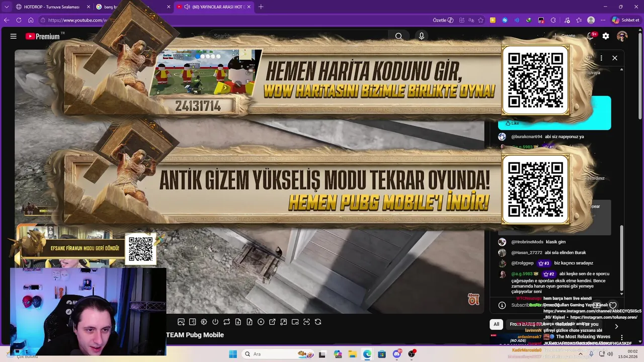This screenshot has height=362, width=644.
Task: Click chat user @HrobrineMods
Action: pos(527,242)
